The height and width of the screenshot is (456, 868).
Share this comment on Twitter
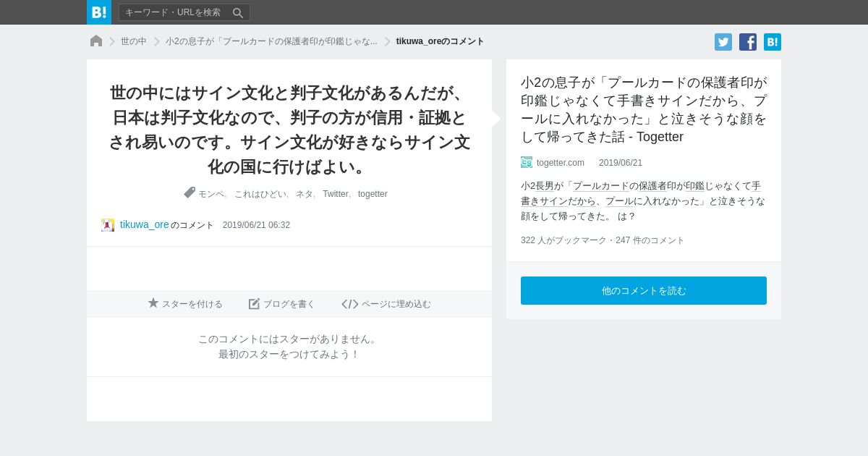pos(723,42)
